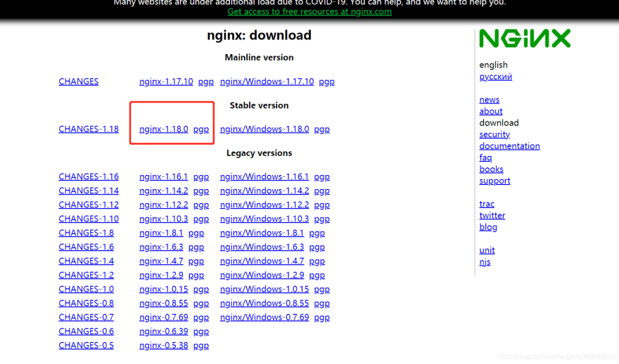Open CHANGES-1.14 link
The height and width of the screenshot is (364, 619).
point(89,190)
